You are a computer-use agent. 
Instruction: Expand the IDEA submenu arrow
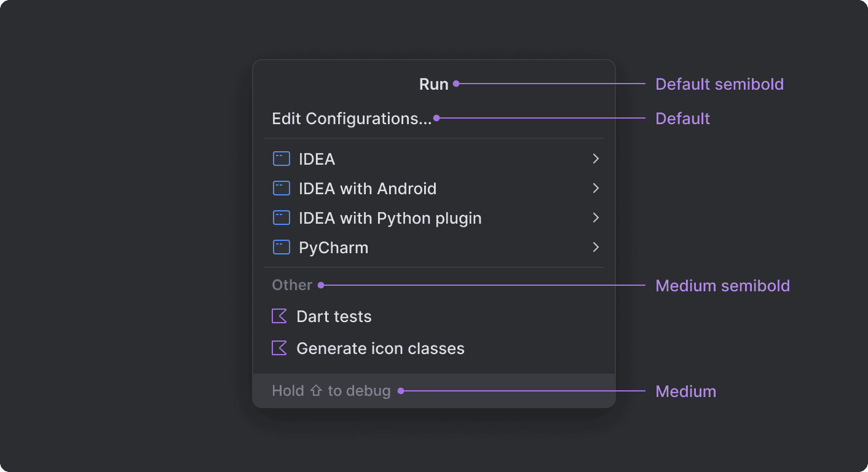pyautogui.click(x=595, y=159)
